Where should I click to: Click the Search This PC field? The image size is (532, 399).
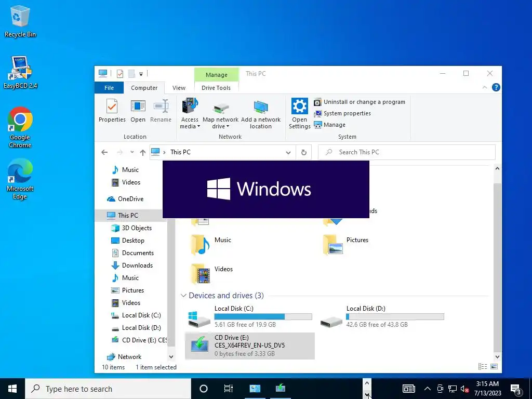point(406,152)
